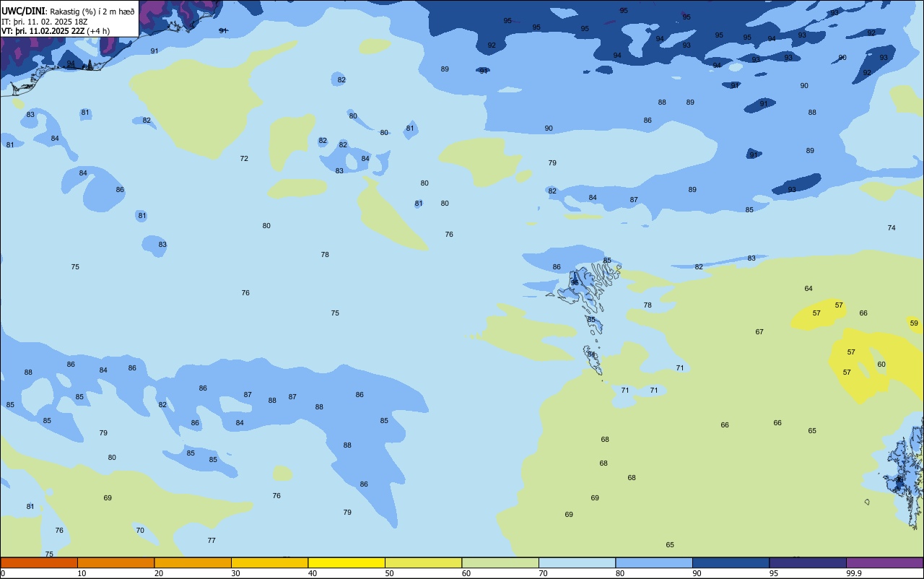The image size is (924, 579).
Task: Click the 'VT: þri. 11.02.2025 22Z (+4 h)' line
Action: click(56, 31)
